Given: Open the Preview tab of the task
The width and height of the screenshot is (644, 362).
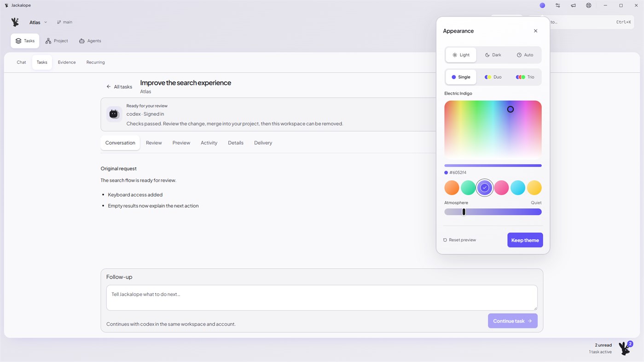Looking at the screenshot, I should 181,143.
